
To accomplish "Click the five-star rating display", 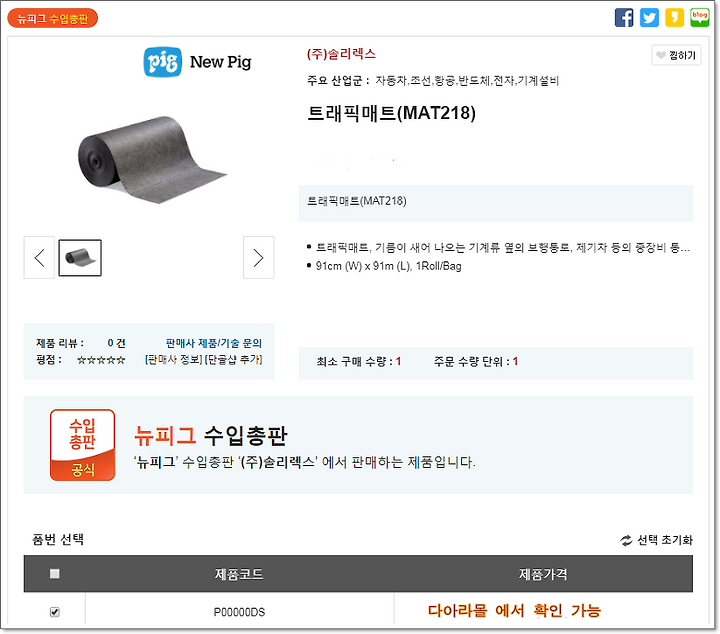I will [101, 360].
